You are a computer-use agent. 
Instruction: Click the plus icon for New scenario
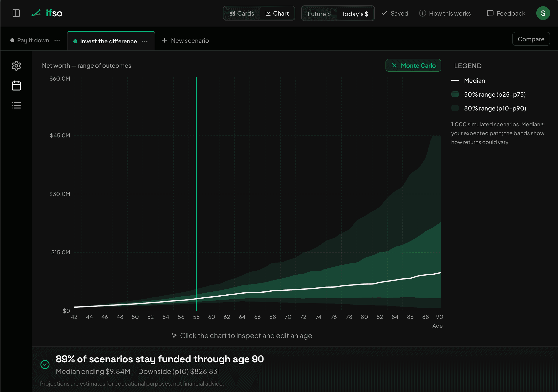165,40
